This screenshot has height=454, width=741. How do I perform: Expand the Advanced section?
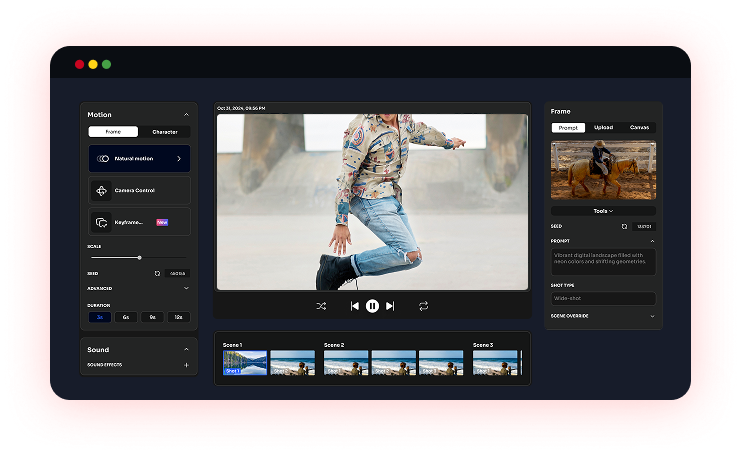[186, 288]
